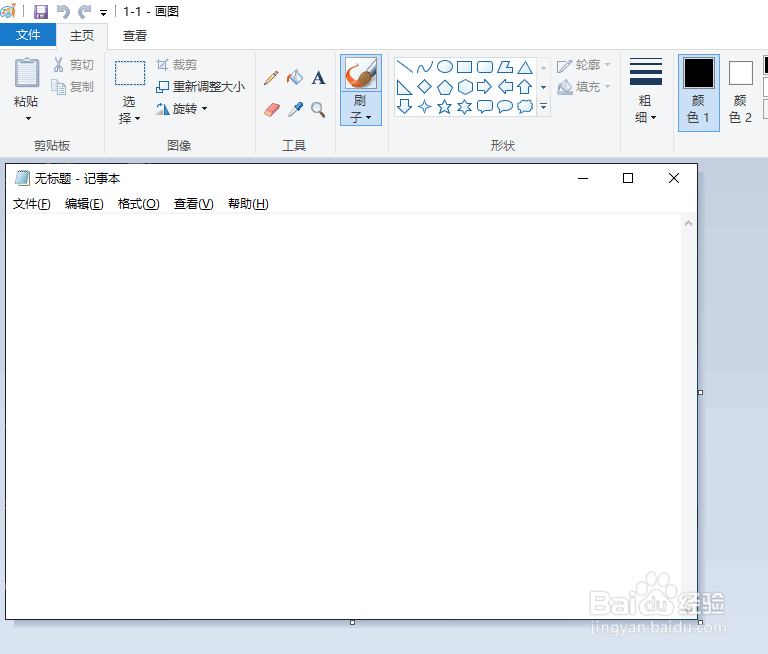
Task: Open the 轮廓 outline dropdown
Action: point(584,65)
